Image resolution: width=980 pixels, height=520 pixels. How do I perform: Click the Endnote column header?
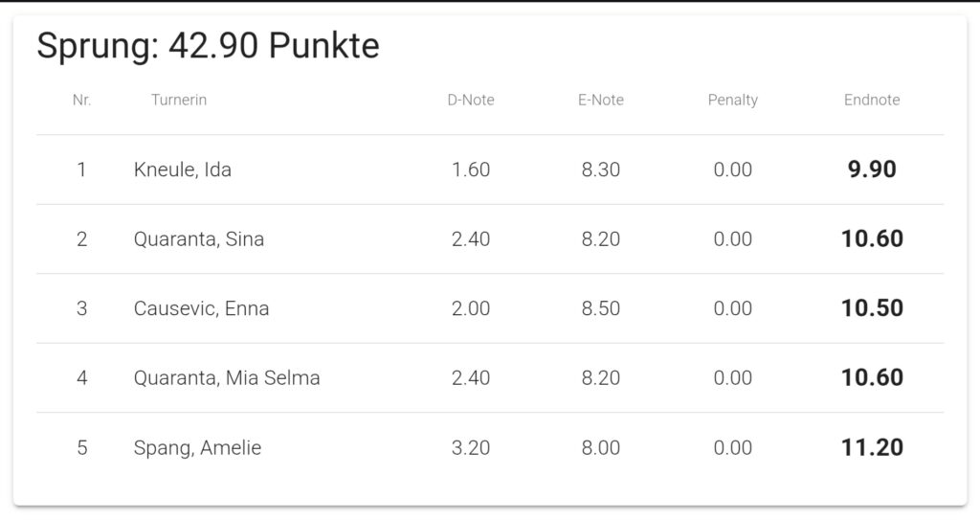(872, 101)
